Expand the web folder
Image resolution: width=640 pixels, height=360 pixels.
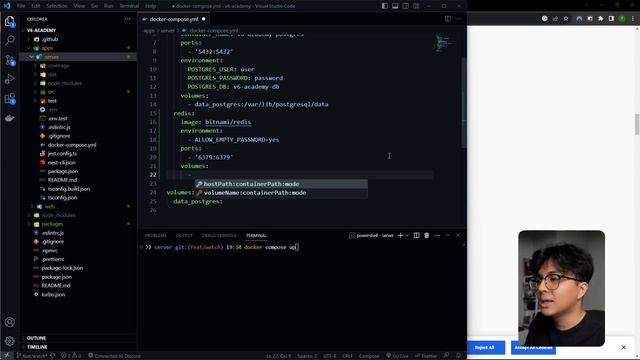click(49, 207)
